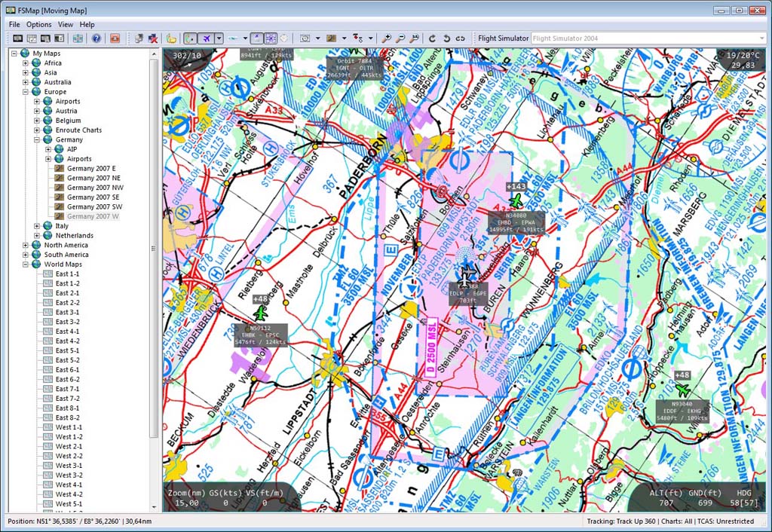772x532 pixels.
Task: Select the East 1-1 world map
Action: point(67,274)
